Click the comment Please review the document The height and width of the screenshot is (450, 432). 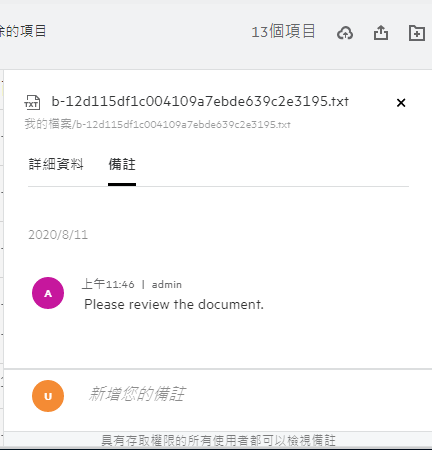[x=174, y=304]
